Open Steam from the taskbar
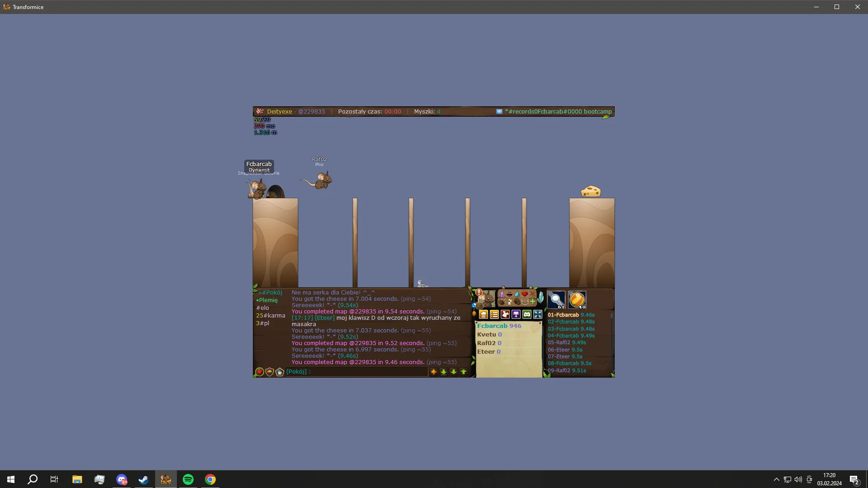The width and height of the screenshot is (868, 488). coord(143,479)
